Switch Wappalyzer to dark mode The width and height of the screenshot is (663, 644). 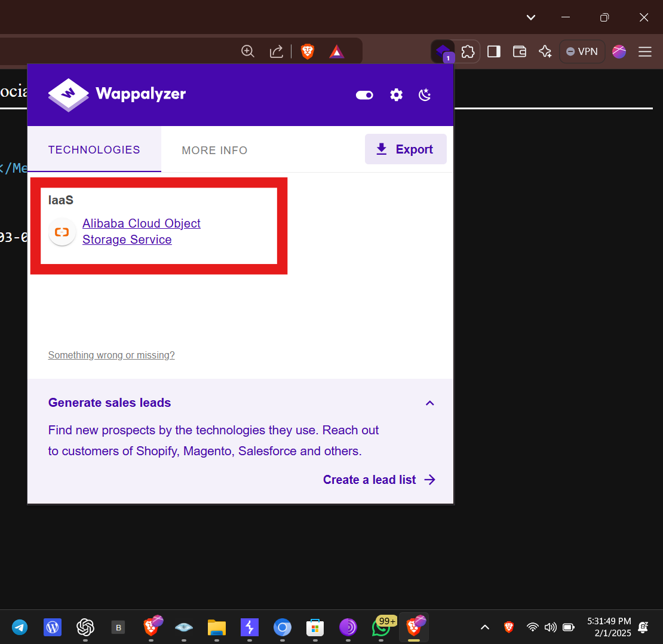pyautogui.click(x=425, y=95)
